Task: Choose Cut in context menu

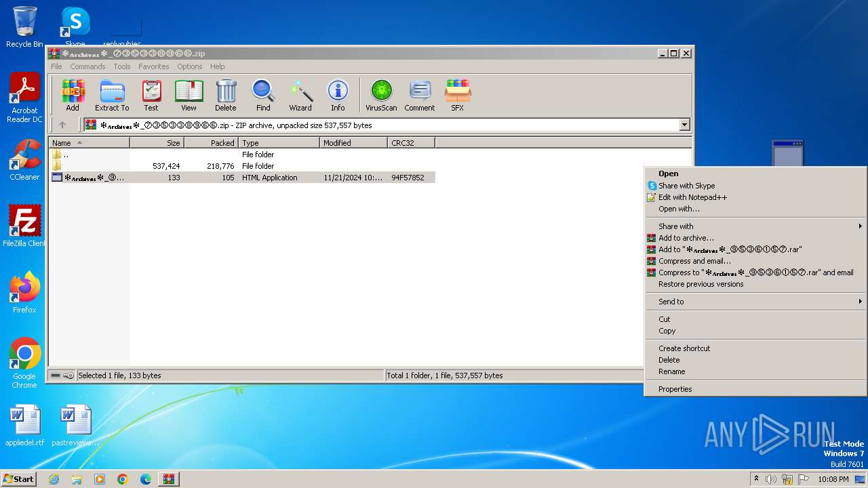Action: (755, 319)
